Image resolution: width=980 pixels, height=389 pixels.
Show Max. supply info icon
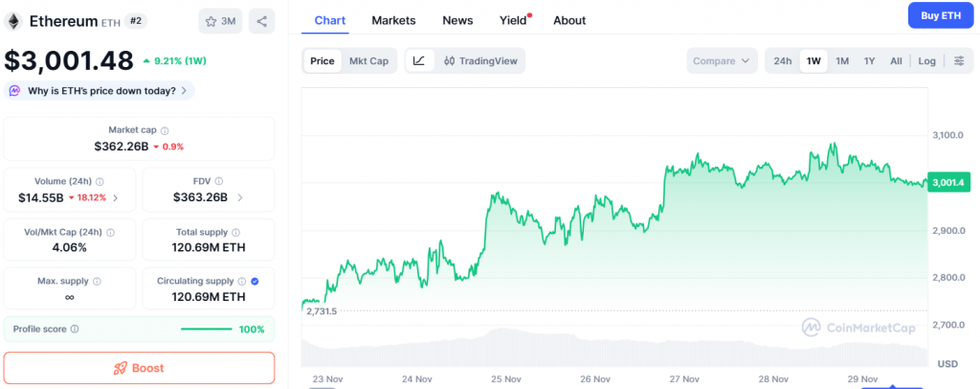point(98,282)
